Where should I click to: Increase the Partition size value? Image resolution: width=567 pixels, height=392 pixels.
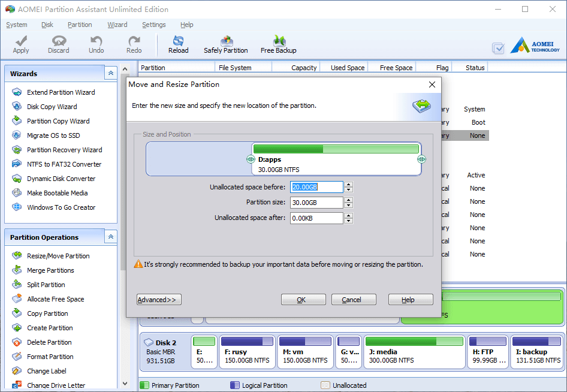(349, 200)
